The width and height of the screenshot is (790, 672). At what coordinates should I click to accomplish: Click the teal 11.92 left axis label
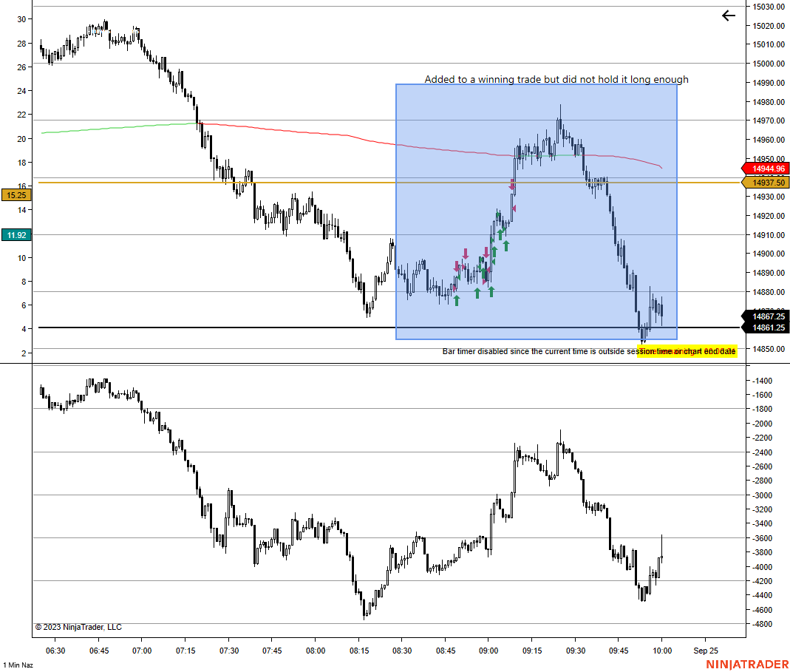(16, 235)
